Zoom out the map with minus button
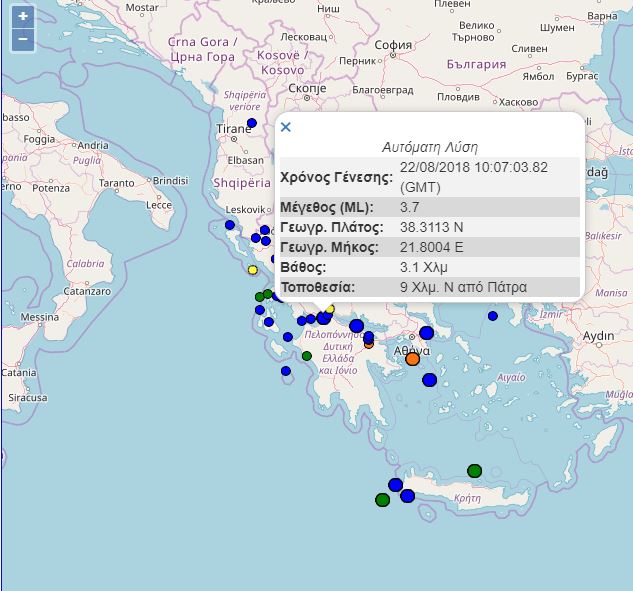 click(23, 40)
